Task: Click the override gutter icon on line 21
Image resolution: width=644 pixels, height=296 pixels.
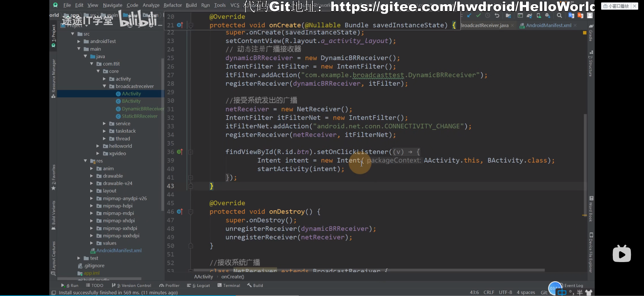Action: point(180,25)
